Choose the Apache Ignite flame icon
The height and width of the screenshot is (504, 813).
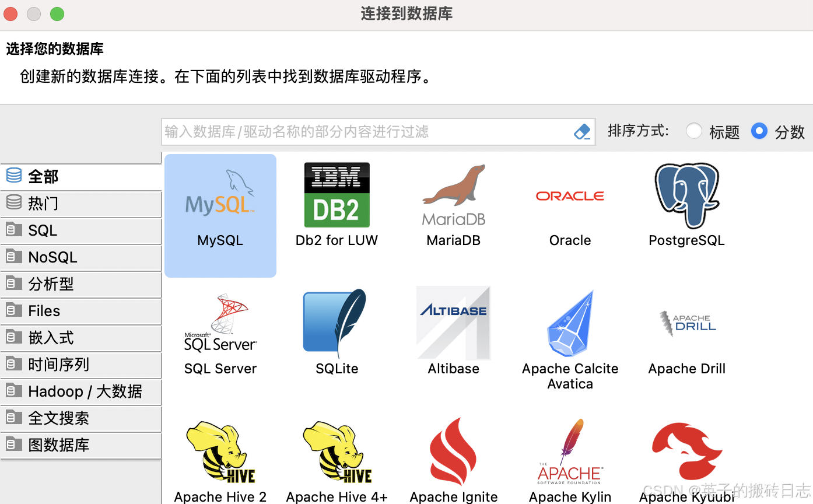tap(454, 452)
